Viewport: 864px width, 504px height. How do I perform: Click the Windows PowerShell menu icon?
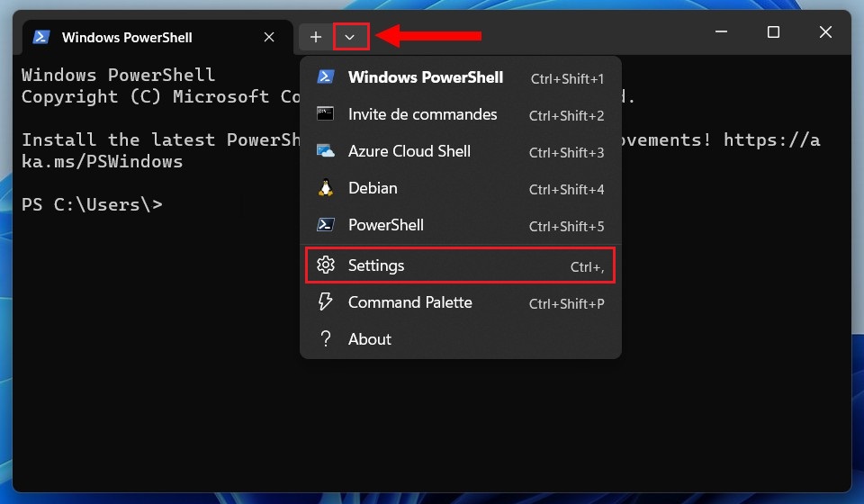click(326, 76)
